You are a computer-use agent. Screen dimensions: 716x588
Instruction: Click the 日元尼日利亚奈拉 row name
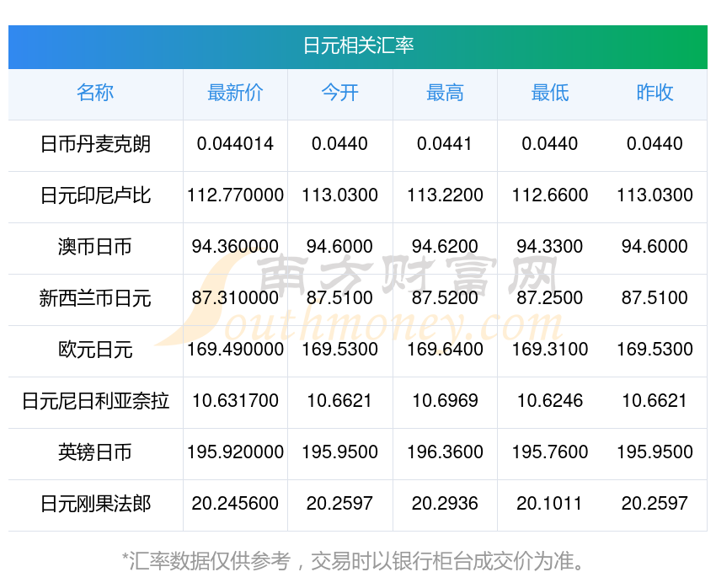95,401
